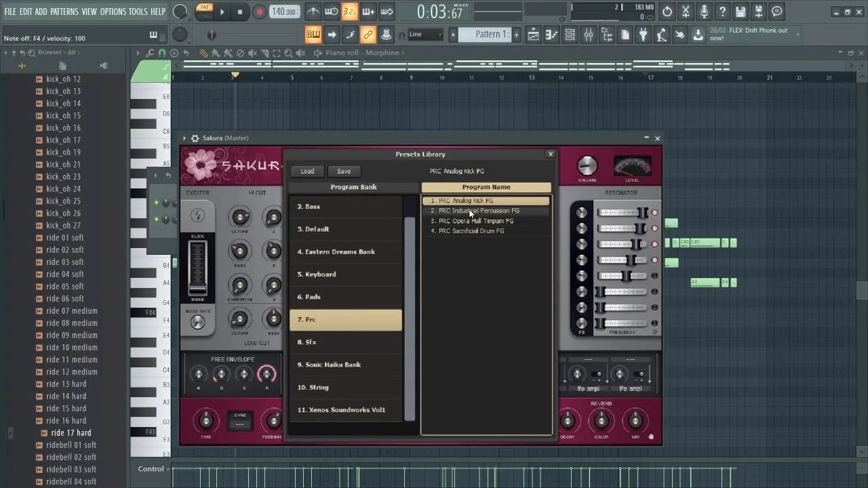Select ride 17 hard in browser

coord(71,433)
